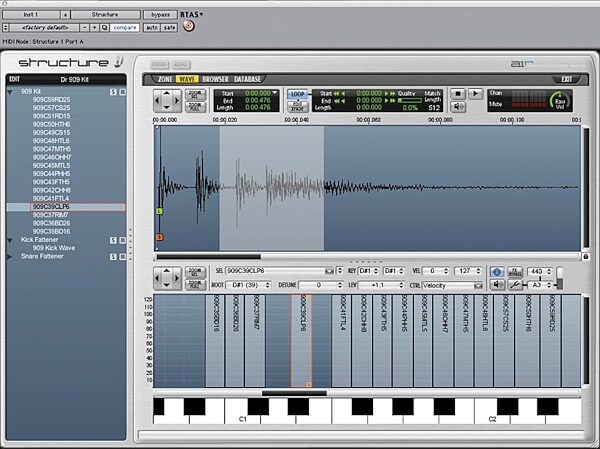This screenshot has height=449, width=600.
Task: Solo the 909 Kit patch
Action: pyautogui.click(x=113, y=92)
